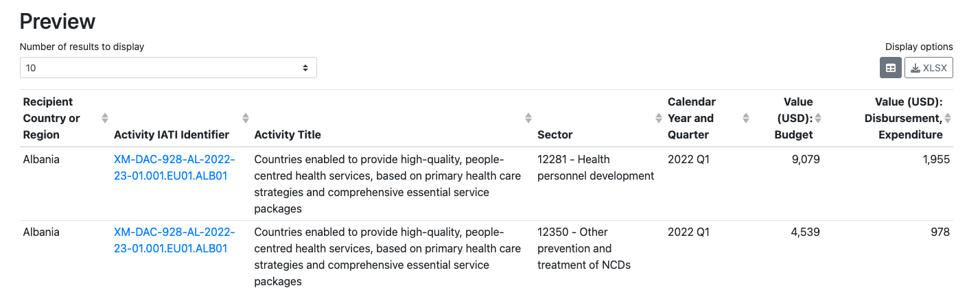This screenshot has width=980, height=288.
Task: Sort by Value (USD) Budget arrows
Action: (x=818, y=118)
